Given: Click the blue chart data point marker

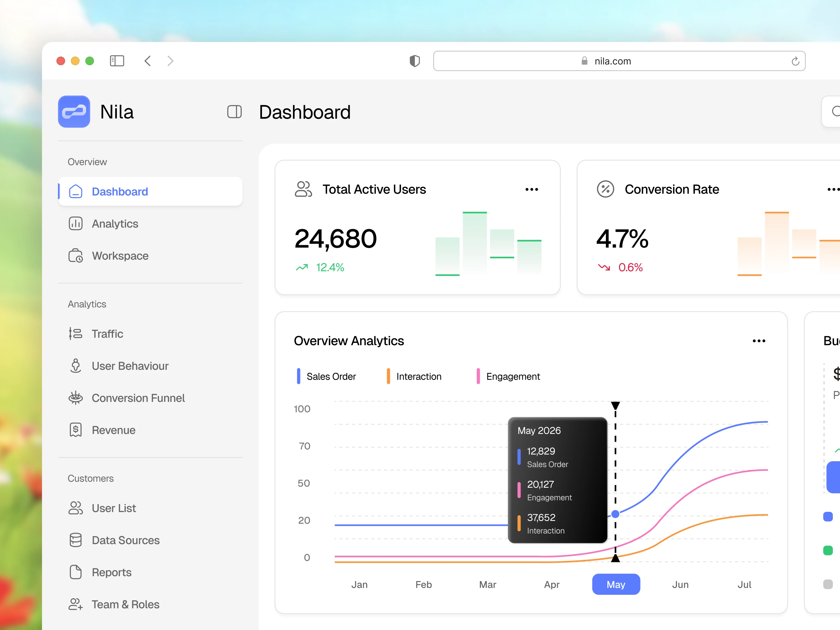Looking at the screenshot, I should pyautogui.click(x=616, y=514).
